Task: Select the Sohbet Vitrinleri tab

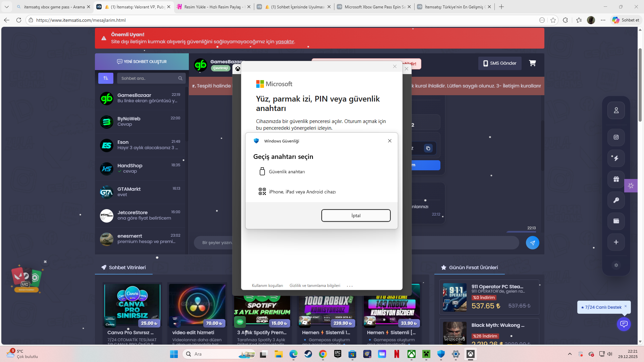Action: pyautogui.click(x=124, y=267)
